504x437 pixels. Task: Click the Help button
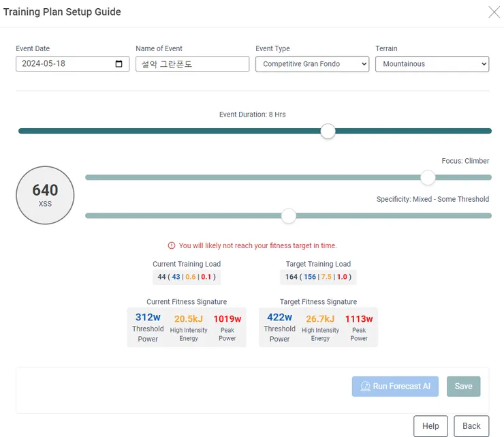point(430,426)
